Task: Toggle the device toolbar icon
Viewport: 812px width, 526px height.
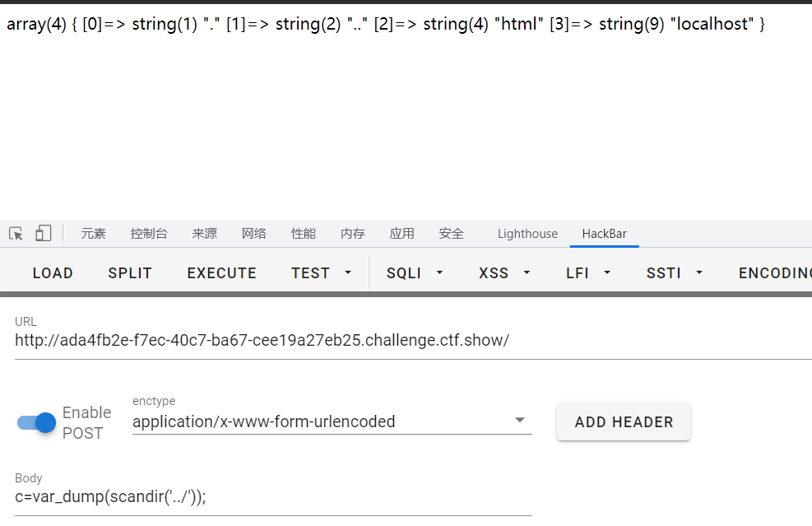Action: [43, 234]
